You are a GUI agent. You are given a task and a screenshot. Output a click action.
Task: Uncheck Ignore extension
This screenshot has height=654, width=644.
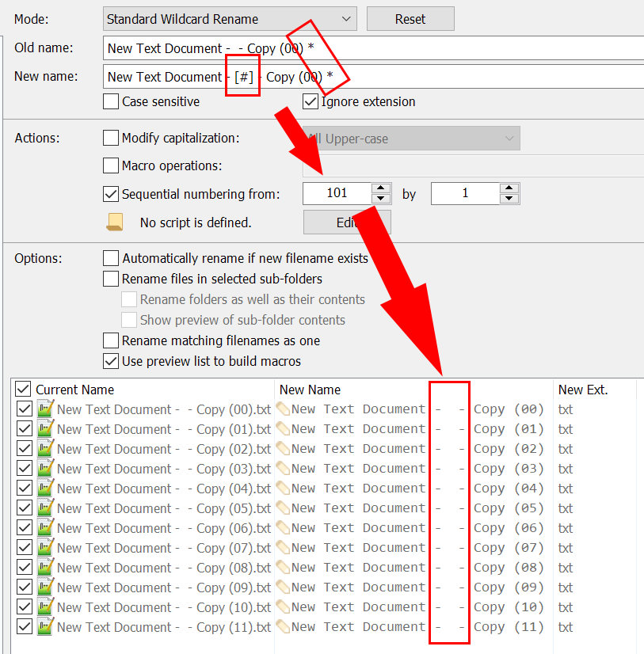pos(311,101)
